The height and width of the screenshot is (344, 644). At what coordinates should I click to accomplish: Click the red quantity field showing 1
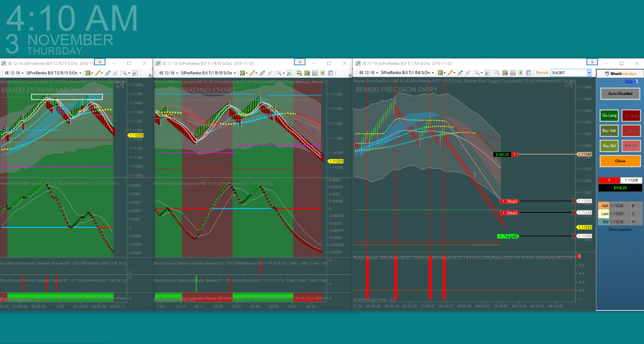tap(609, 180)
